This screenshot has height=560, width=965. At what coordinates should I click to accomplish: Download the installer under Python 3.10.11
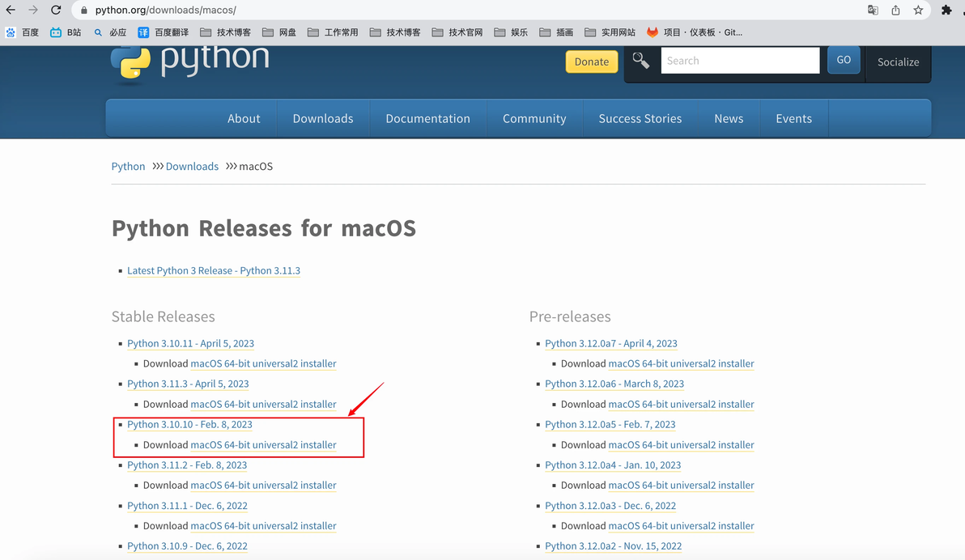pos(263,363)
